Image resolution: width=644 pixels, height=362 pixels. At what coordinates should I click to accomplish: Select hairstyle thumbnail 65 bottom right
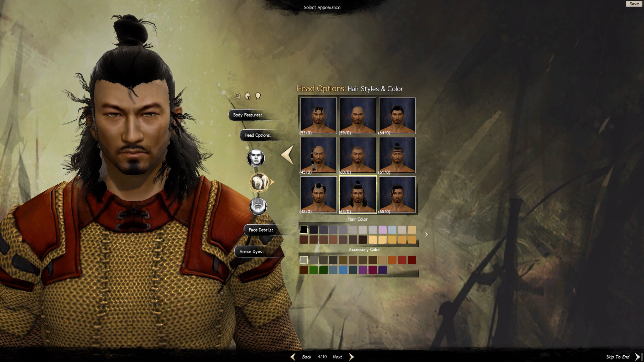click(397, 195)
